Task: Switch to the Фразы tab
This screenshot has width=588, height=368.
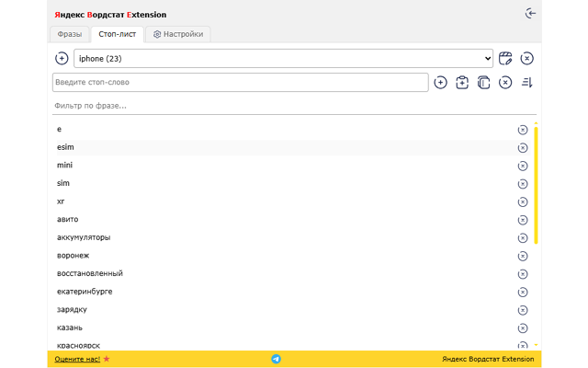Action: click(70, 34)
